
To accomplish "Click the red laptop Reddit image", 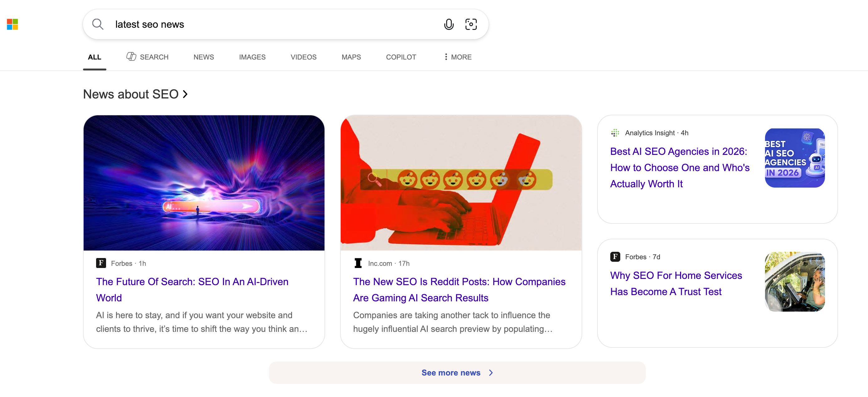I will tap(461, 183).
